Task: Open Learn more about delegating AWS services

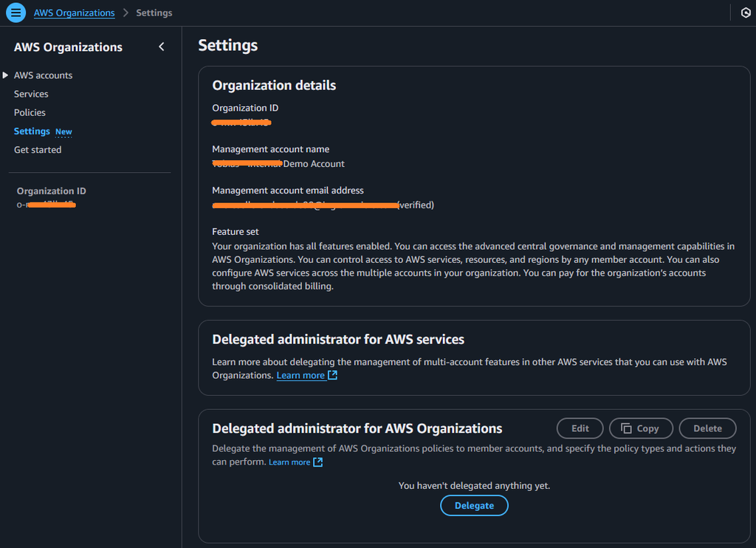Action: click(301, 375)
